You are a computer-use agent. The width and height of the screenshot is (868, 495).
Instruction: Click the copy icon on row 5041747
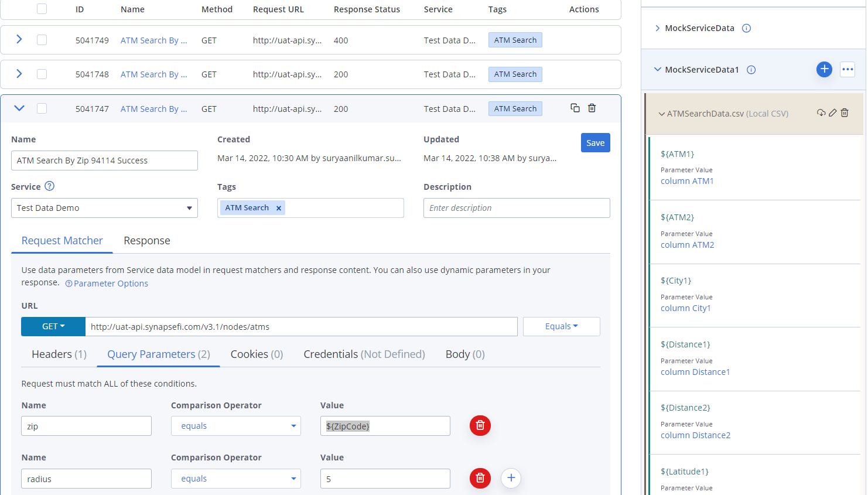pyautogui.click(x=575, y=108)
